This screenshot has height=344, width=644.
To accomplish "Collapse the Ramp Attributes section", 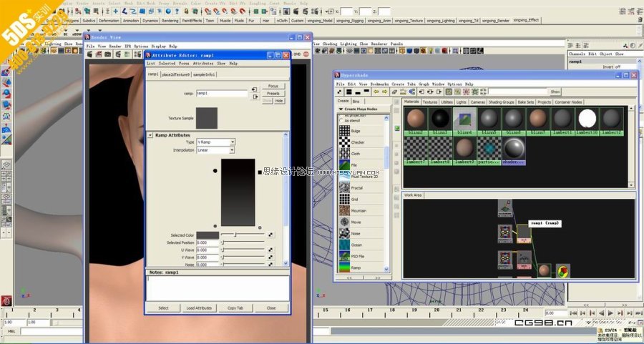I will [x=150, y=134].
